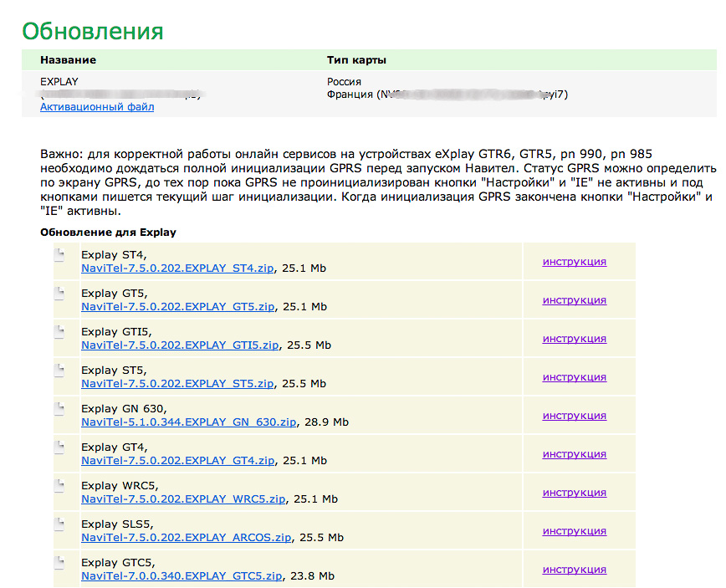Download NaviTel-5.1.0.344.EXPLAY_GN_630.zip file
This screenshot has width=726, height=588.
click(188, 422)
